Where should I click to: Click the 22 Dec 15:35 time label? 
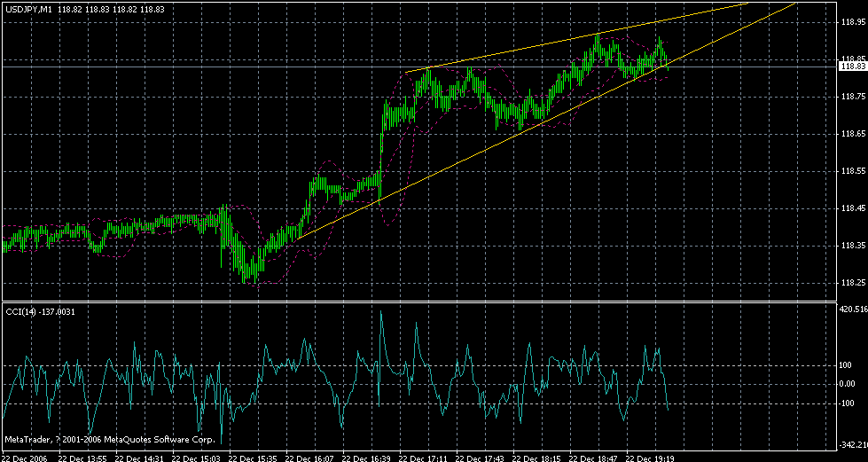pyautogui.click(x=254, y=458)
